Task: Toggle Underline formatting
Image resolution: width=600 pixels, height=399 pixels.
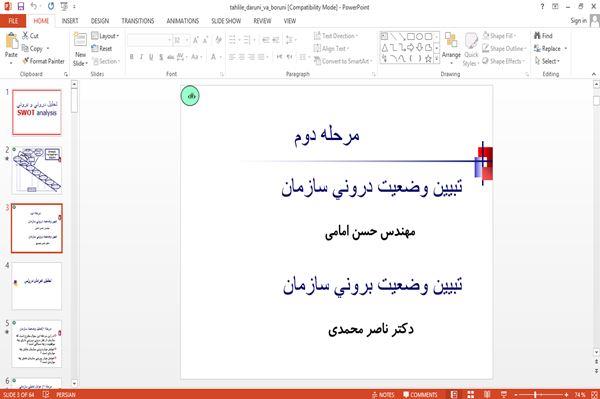Action: (151, 57)
